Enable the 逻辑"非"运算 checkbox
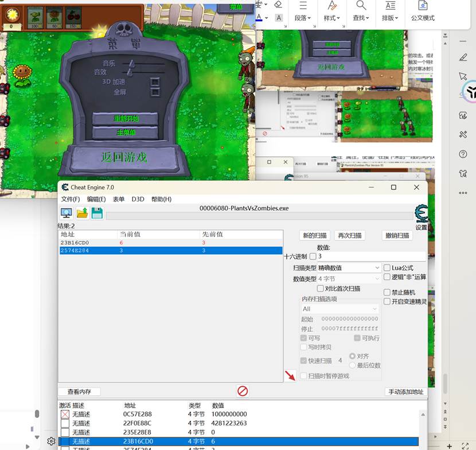 tap(387, 277)
